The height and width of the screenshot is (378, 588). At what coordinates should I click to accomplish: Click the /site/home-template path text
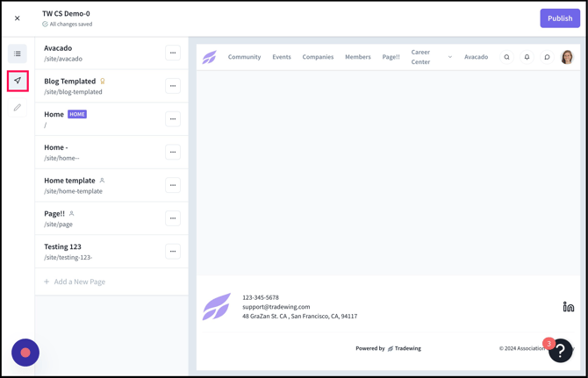(73, 191)
